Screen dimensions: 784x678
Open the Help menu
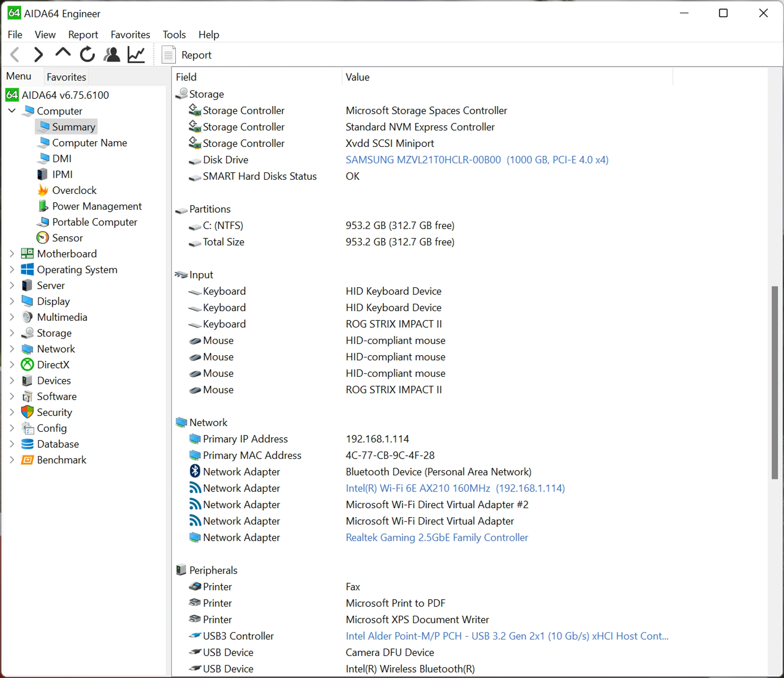coord(209,35)
